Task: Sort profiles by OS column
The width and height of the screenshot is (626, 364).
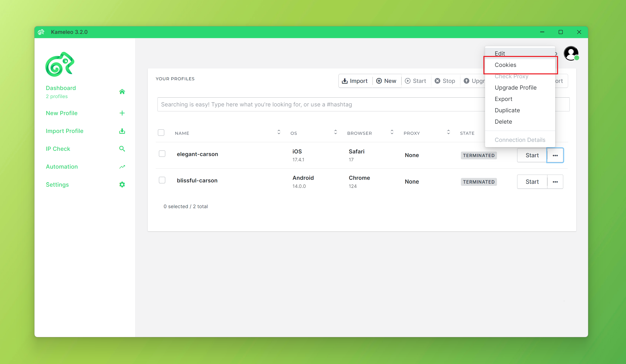Action: point(335,132)
